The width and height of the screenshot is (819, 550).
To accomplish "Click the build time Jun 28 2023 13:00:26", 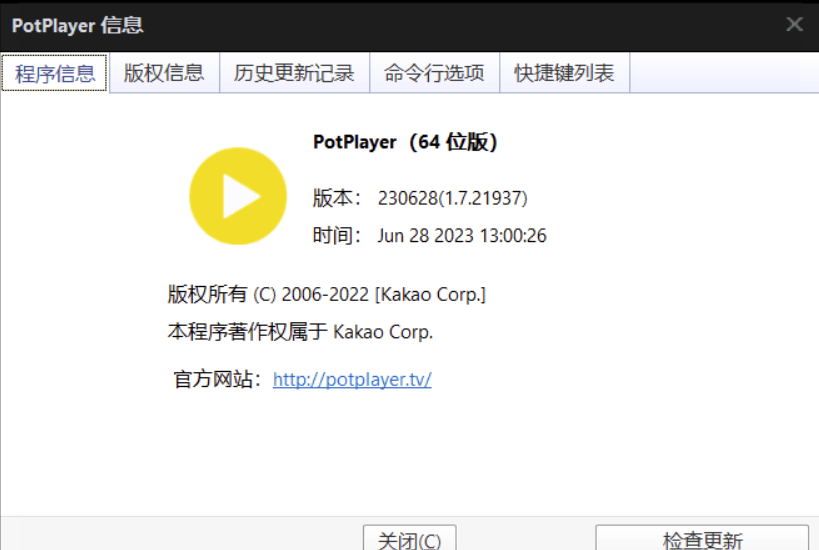I will (462, 236).
